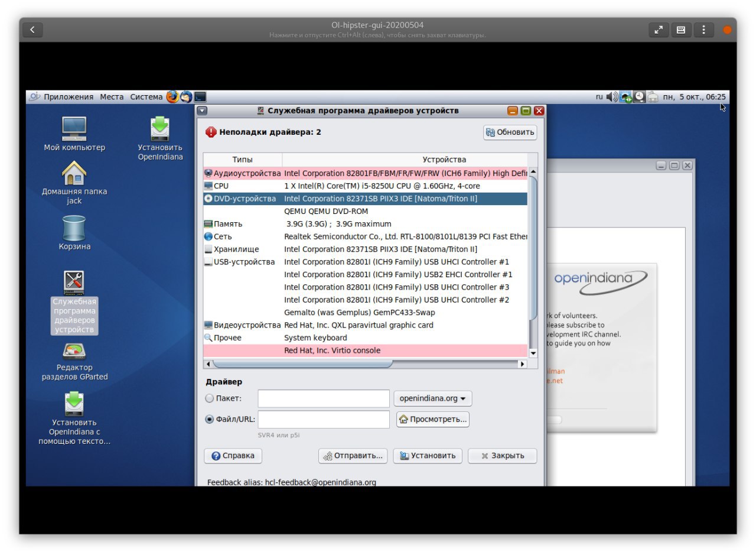The height and width of the screenshot is (555, 756).
Task: Select the Корзина trash icon
Action: tap(74, 233)
